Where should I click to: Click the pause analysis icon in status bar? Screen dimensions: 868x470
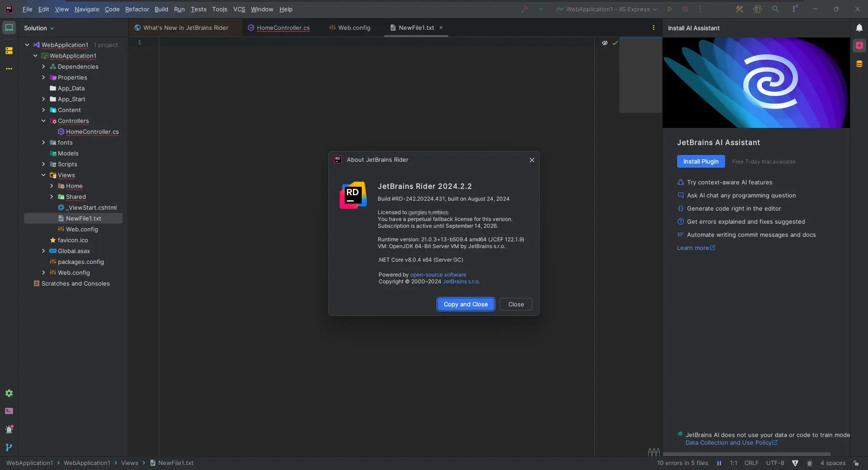[719, 463]
